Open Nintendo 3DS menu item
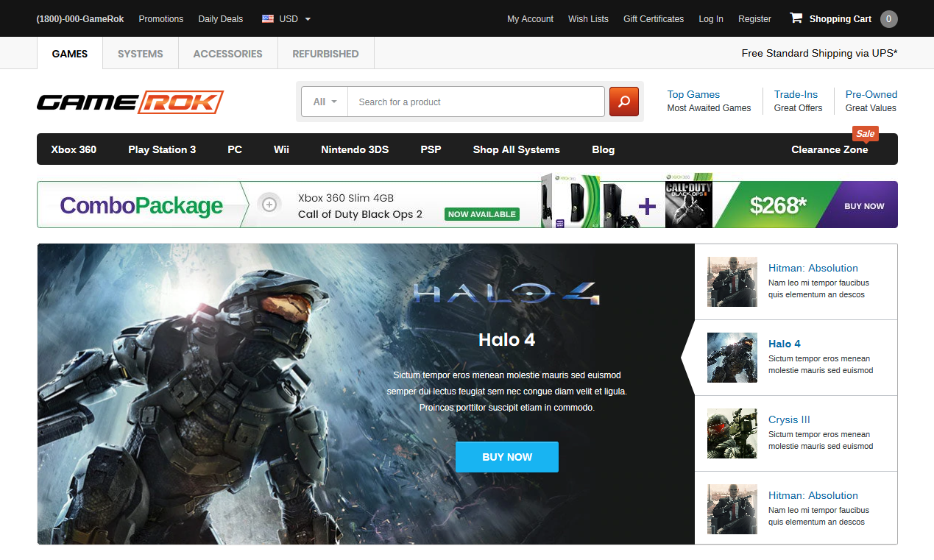Viewport: 934px width, 560px height. 355,149
